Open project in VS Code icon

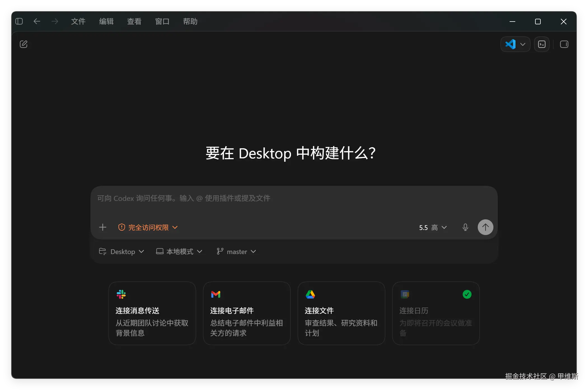[x=510, y=44]
